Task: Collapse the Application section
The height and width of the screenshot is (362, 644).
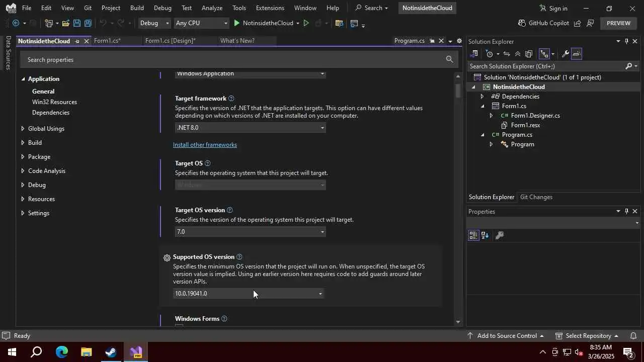Action: click(23, 79)
